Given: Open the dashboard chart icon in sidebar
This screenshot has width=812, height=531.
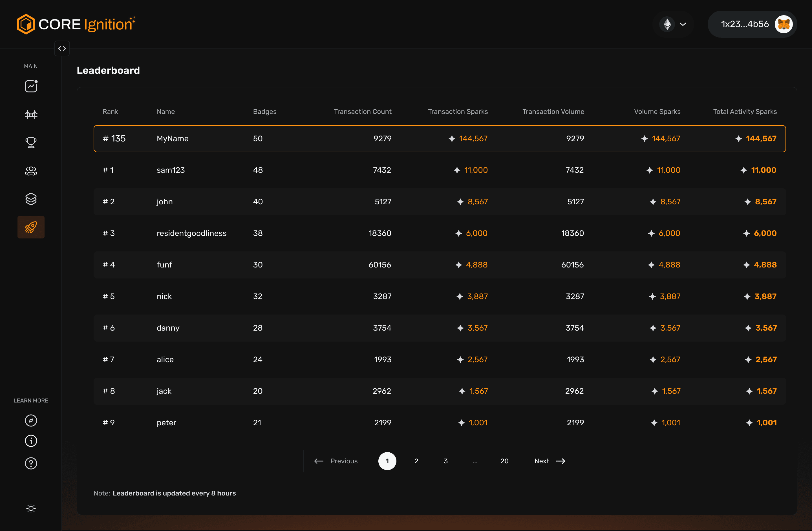Looking at the screenshot, I should click(x=31, y=86).
